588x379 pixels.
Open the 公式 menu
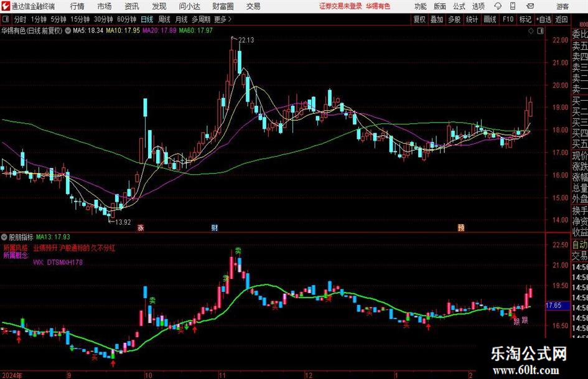pyautogui.click(x=459, y=6)
